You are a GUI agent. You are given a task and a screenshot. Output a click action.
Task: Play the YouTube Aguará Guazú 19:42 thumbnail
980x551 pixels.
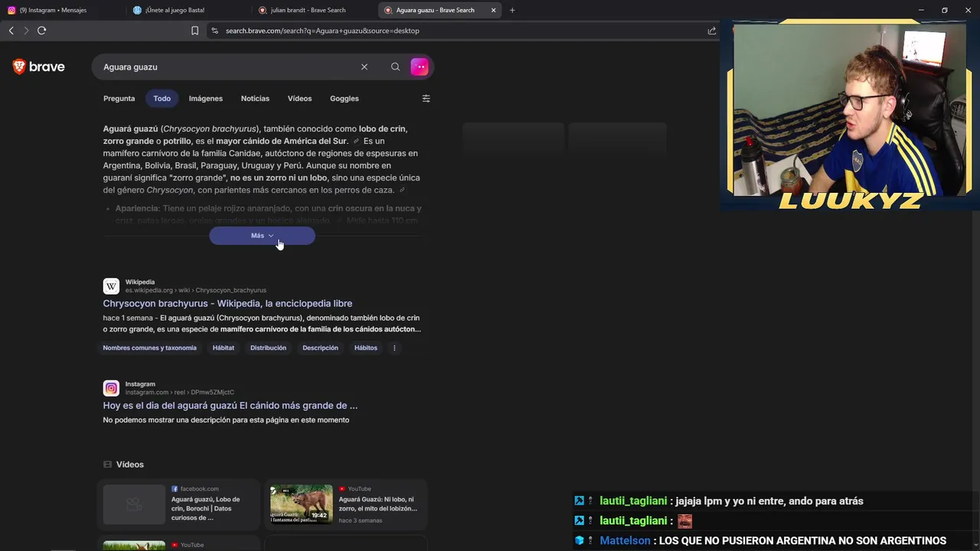(302, 504)
